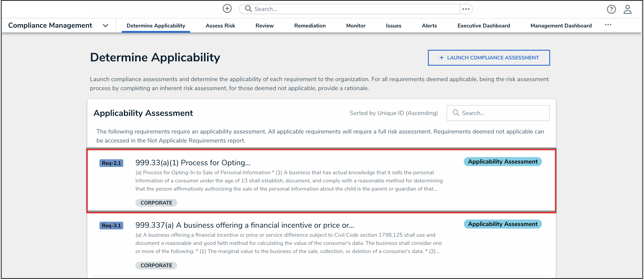Open the user profile icon
This screenshot has width=644, height=279.
[627, 9]
